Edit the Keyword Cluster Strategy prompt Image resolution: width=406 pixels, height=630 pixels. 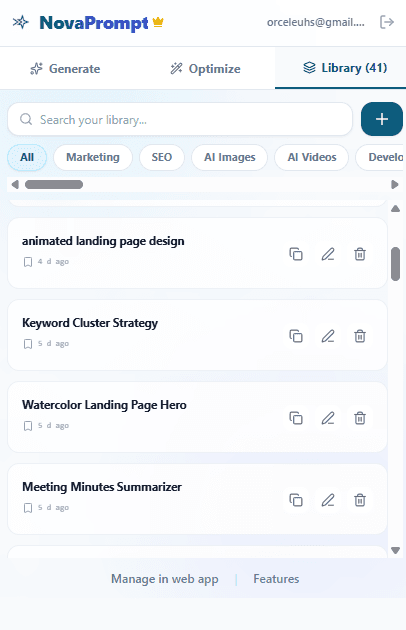click(328, 336)
